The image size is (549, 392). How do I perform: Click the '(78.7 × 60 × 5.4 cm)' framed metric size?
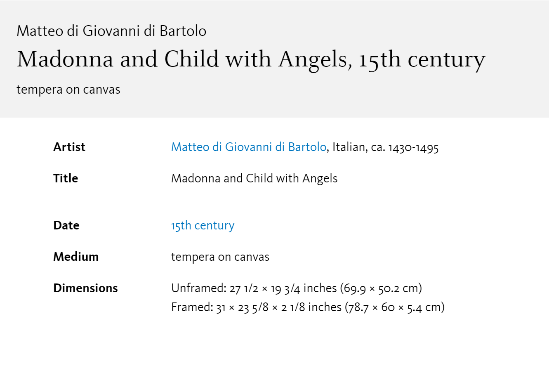tap(395, 307)
